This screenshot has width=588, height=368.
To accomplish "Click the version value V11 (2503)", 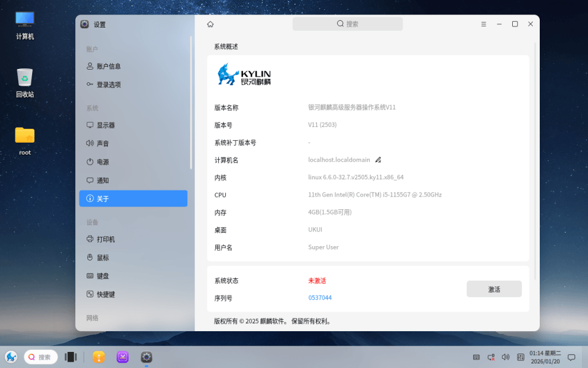I will click(x=323, y=125).
